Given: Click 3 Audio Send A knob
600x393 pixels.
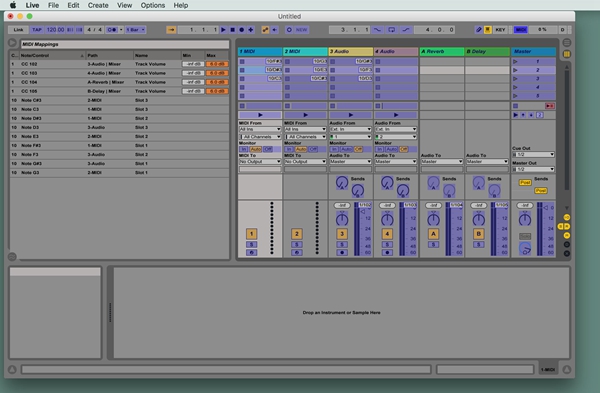Looking at the screenshot, I should pyautogui.click(x=342, y=183).
